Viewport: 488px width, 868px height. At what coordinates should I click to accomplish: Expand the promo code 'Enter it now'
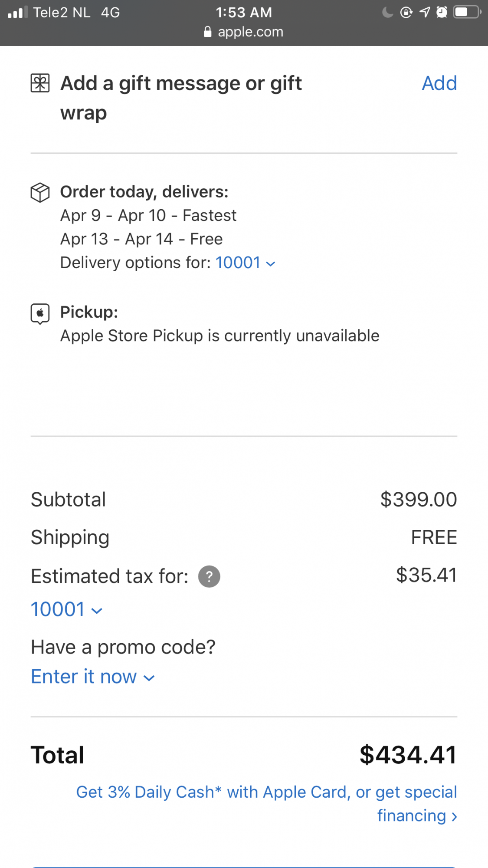click(92, 677)
